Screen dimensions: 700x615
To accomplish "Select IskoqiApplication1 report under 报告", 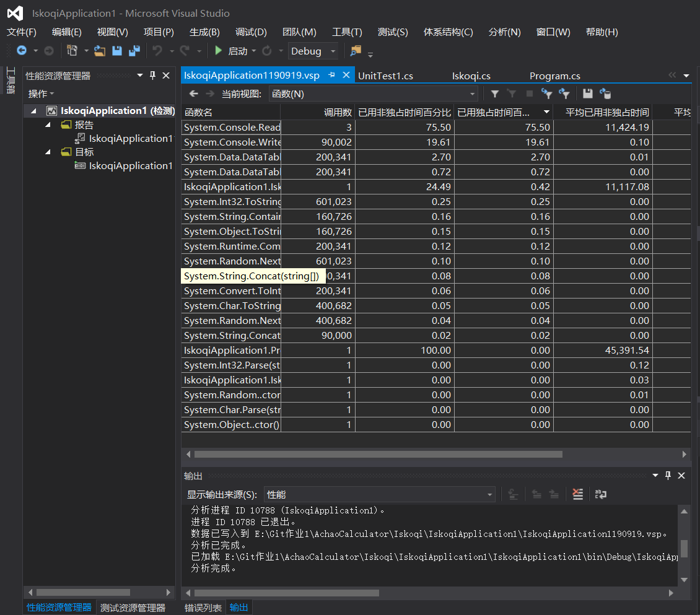I will pyautogui.click(x=130, y=138).
